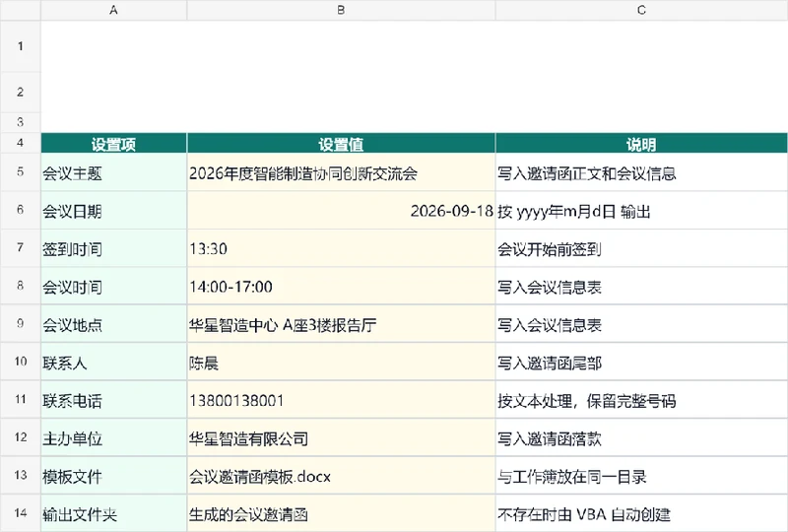Select cell with name 陈晨
Viewport: 788px width, 532px height.
point(341,362)
